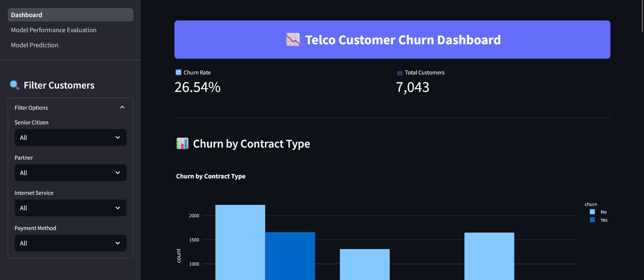
Task: Click the collapse chevron in the Filter Options header
Action: (x=122, y=107)
